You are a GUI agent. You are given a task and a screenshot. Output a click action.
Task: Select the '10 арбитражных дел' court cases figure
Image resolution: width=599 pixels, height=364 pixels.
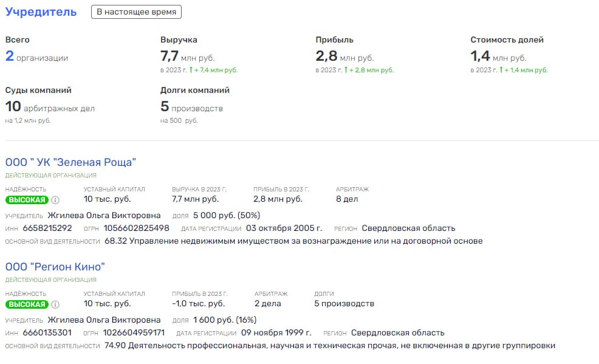tap(50, 106)
